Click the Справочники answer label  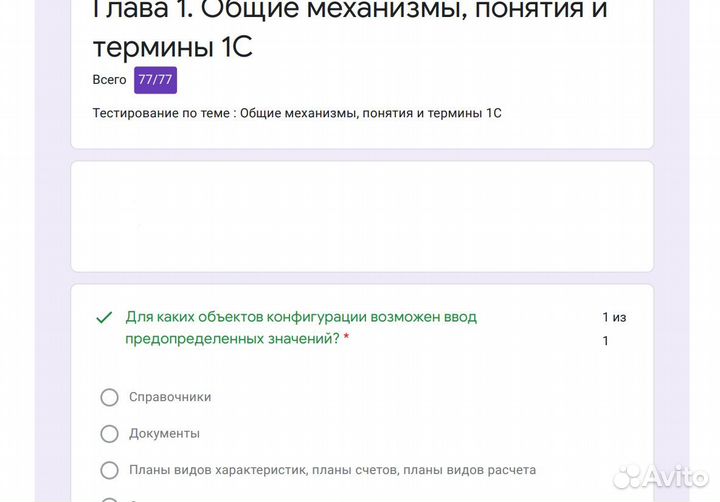tap(170, 397)
